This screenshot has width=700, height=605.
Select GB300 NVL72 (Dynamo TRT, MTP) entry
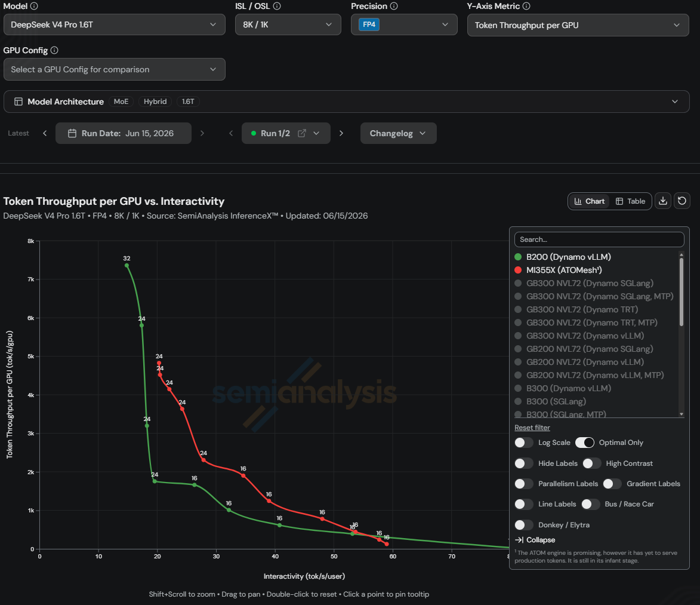tap(591, 323)
